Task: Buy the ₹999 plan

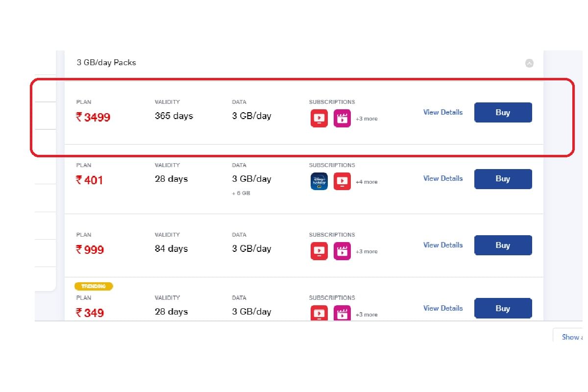Action: tap(503, 245)
